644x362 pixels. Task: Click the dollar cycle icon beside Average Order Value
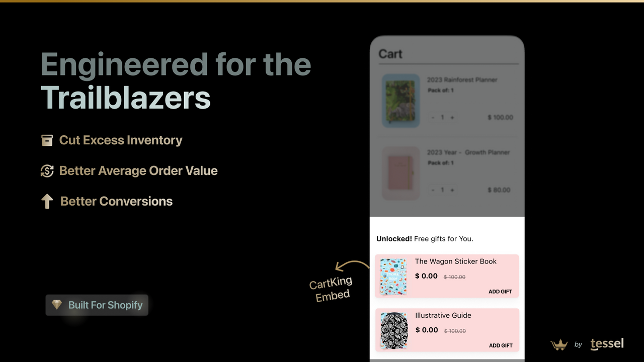47,171
